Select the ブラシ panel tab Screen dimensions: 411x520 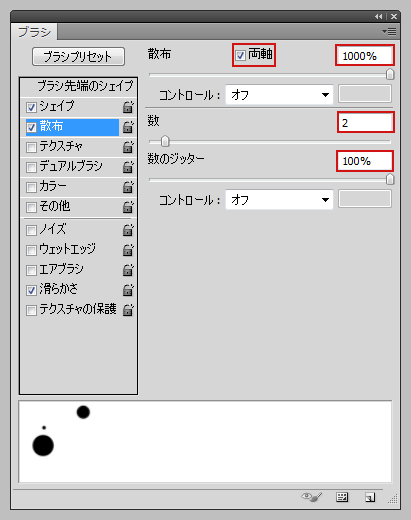[x=34, y=32]
